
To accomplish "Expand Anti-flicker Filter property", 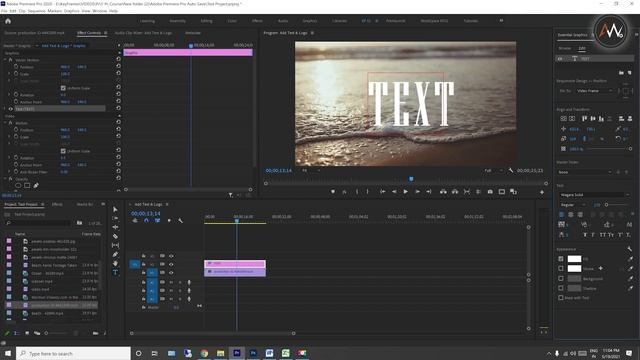I will coord(9,172).
